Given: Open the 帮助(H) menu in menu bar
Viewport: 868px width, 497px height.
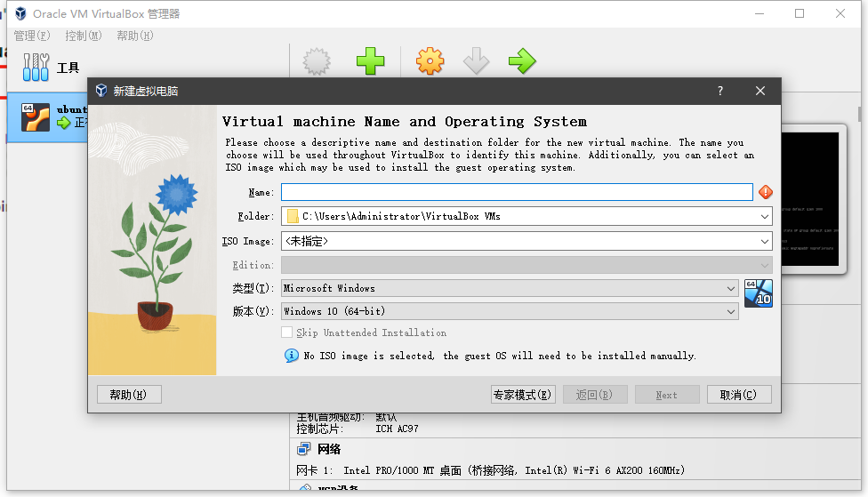Looking at the screenshot, I should tap(135, 36).
